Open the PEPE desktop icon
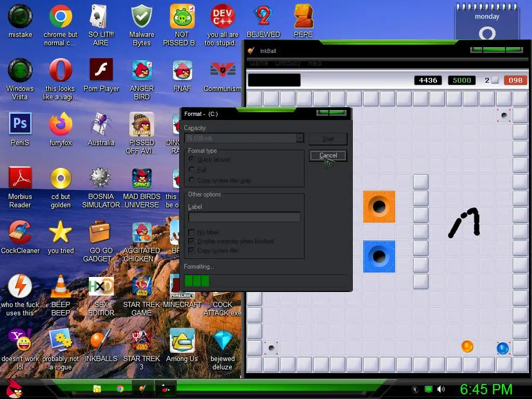 point(303,21)
